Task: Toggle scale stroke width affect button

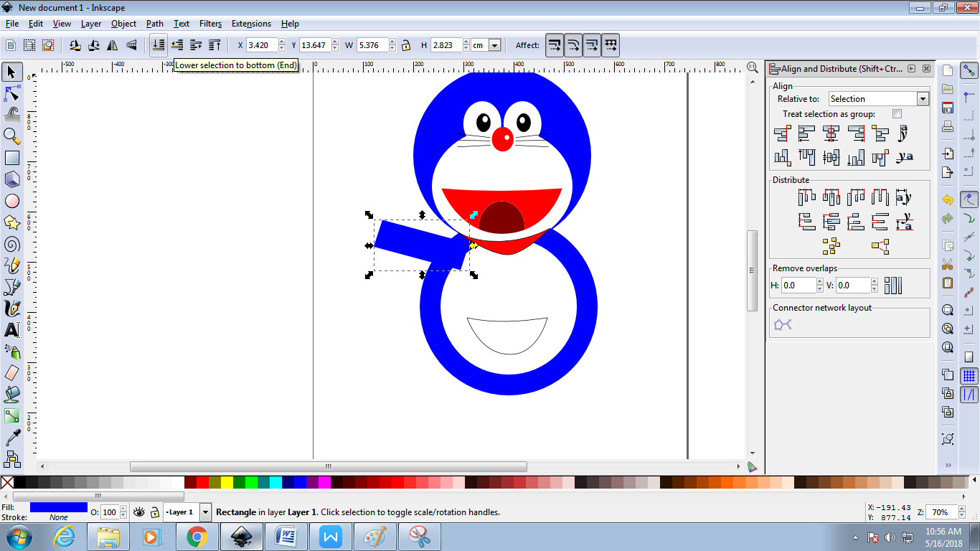Action: pos(554,45)
